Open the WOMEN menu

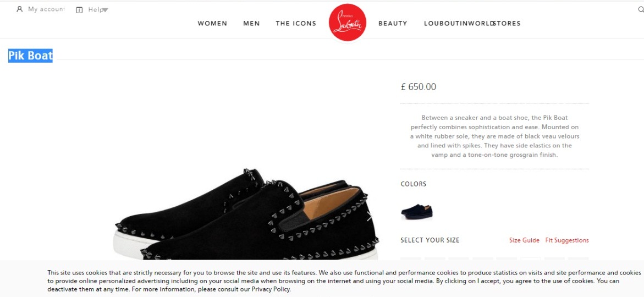[212, 24]
